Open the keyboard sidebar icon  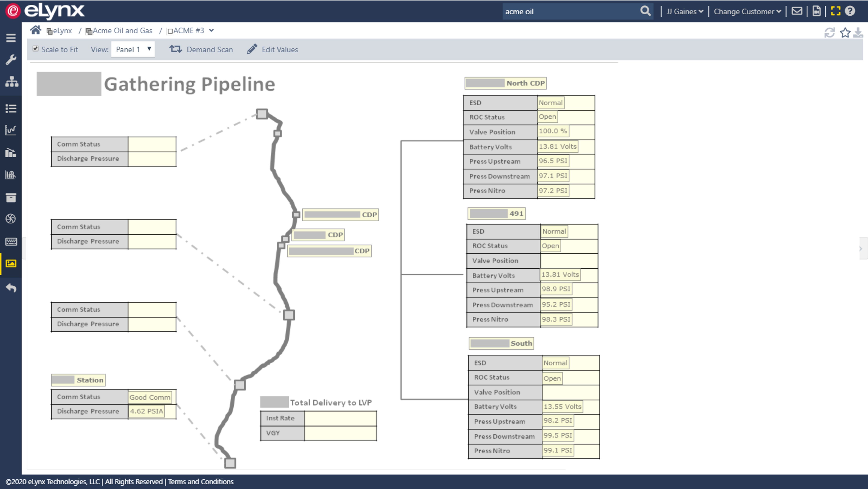(11, 241)
